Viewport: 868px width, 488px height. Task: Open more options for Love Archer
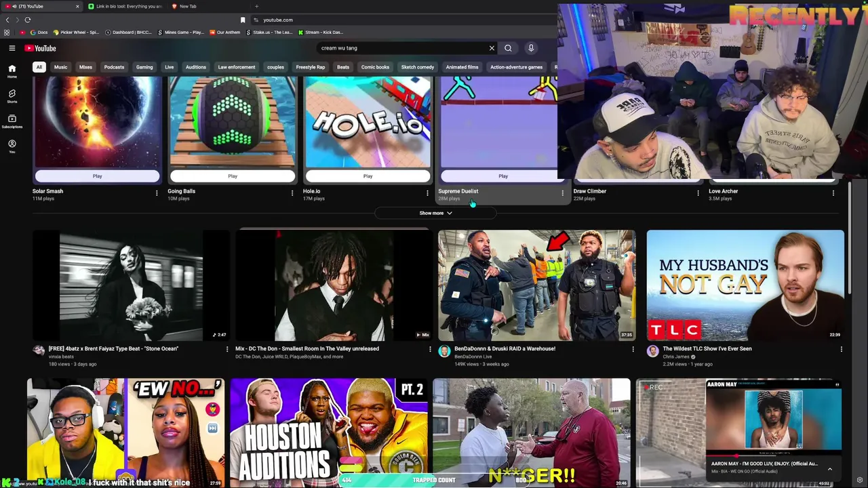[x=833, y=193]
